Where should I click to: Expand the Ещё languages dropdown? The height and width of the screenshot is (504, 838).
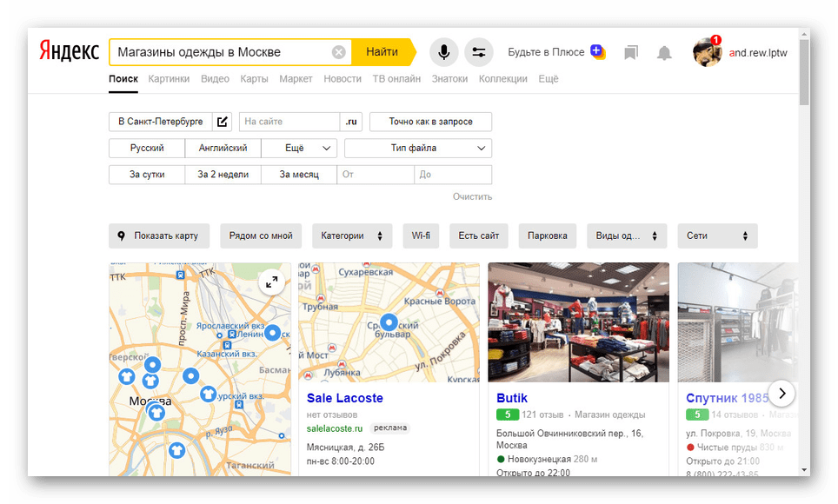click(x=299, y=148)
